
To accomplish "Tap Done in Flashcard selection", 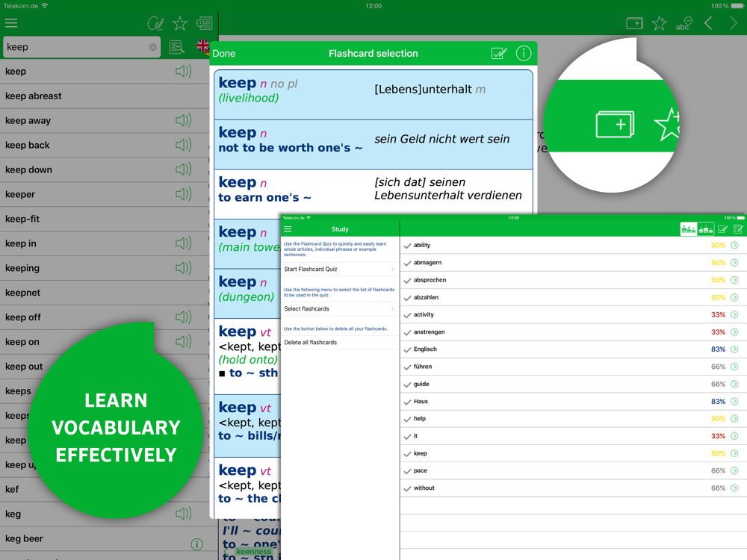I will pyautogui.click(x=224, y=53).
